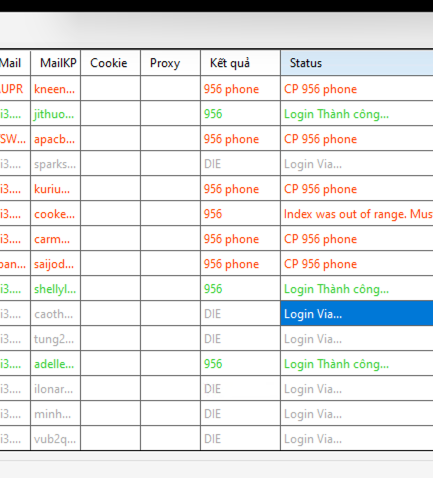
Task: Select the vub2q MailKP cell
Action: (x=55, y=438)
